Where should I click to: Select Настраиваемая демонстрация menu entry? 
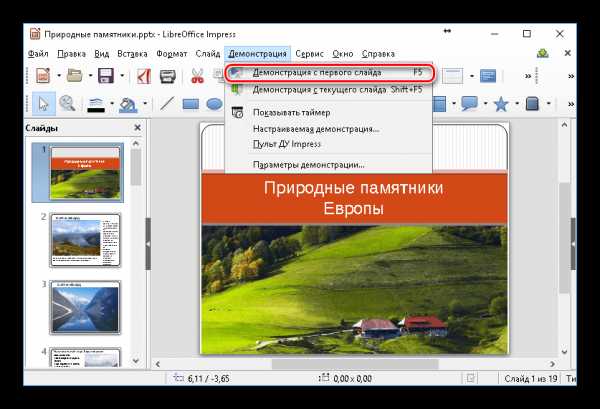329,129
